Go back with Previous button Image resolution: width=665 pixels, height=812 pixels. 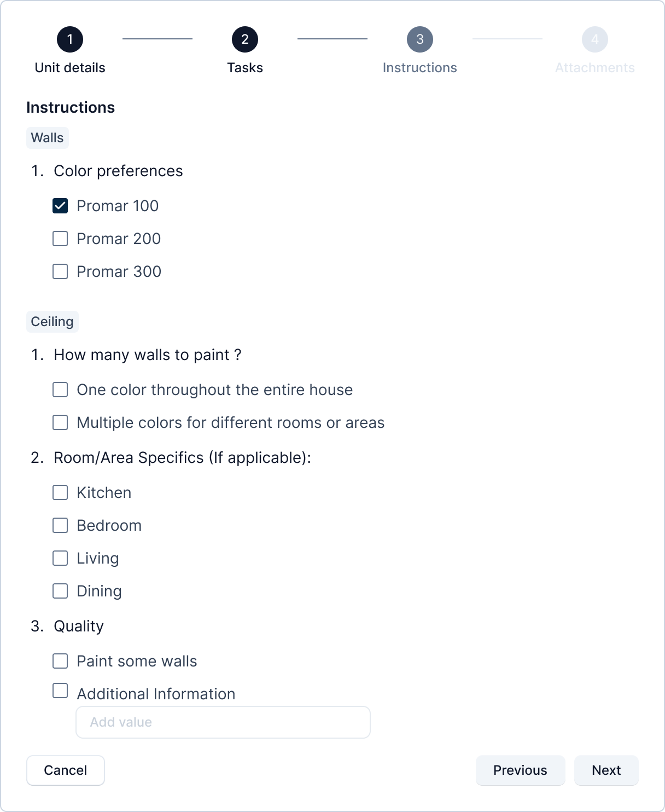[x=520, y=770]
